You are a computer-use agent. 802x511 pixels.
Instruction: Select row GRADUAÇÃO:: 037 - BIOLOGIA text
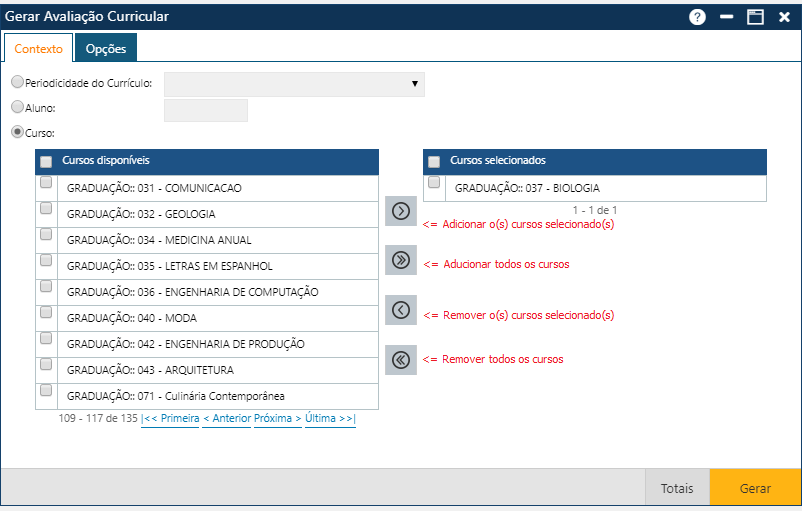[527, 188]
